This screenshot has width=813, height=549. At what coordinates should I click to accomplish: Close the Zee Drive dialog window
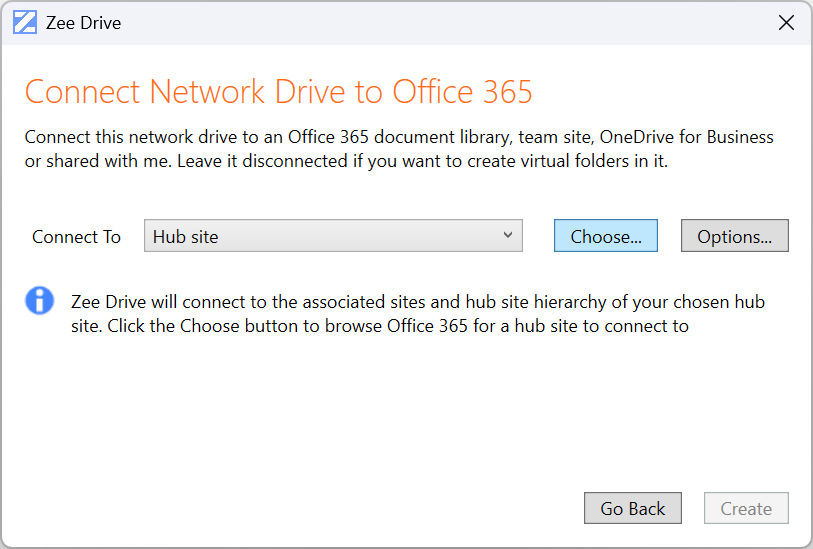coord(786,23)
